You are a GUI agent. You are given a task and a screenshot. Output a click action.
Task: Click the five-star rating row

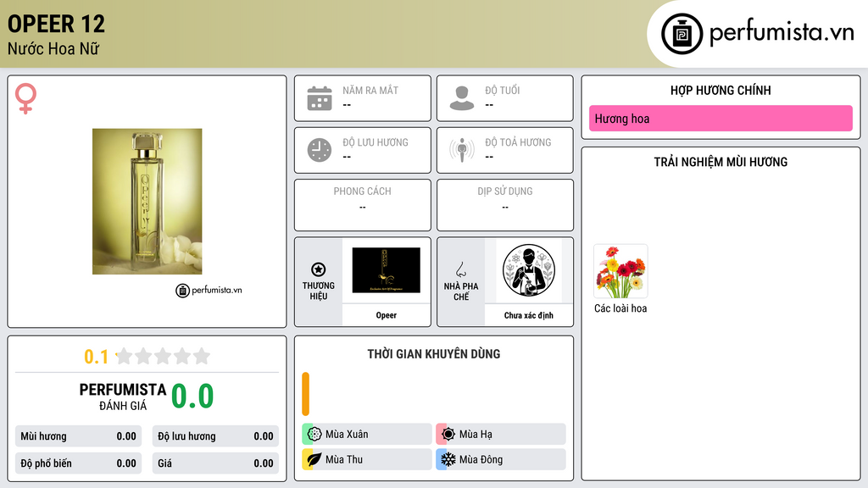point(163,357)
